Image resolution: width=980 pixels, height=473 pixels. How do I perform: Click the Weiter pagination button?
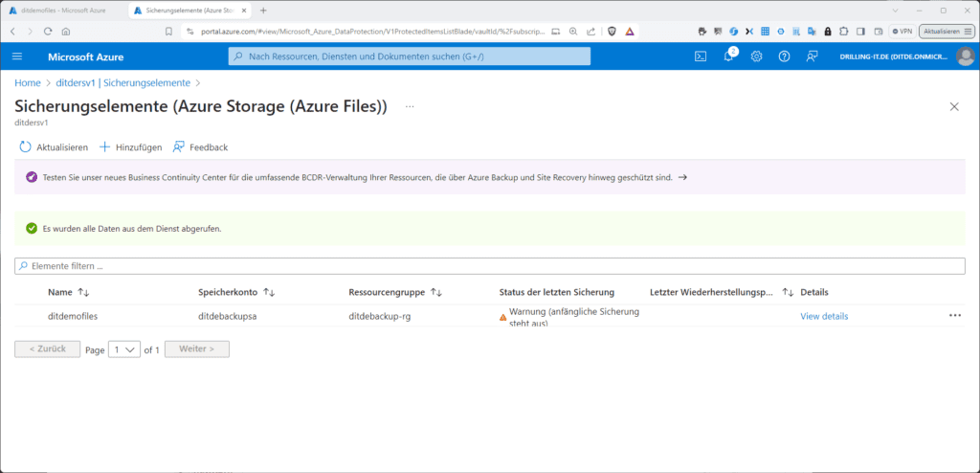coord(197,349)
